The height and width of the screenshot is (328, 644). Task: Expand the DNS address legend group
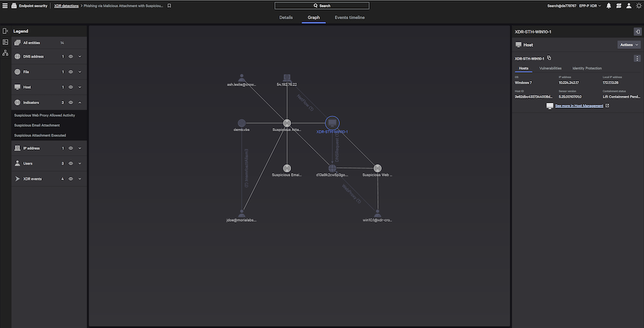click(80, 57)
